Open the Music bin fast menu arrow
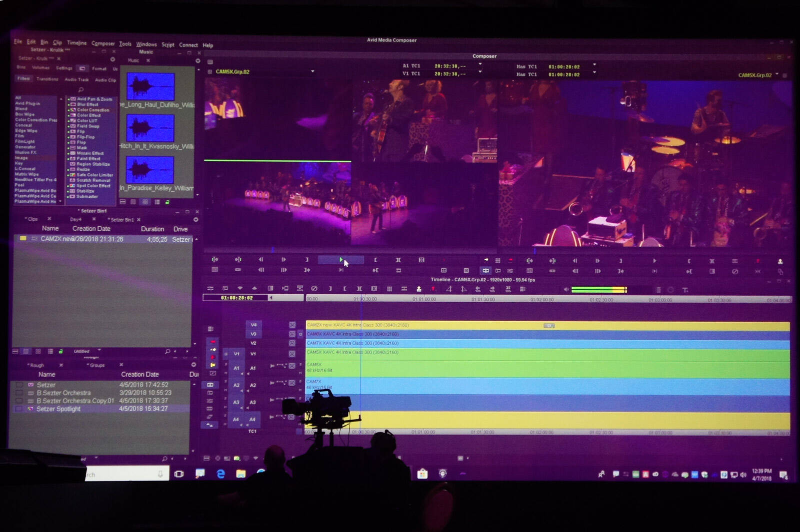The height and width of the screenshot is (532, 800). coord(197,61)
